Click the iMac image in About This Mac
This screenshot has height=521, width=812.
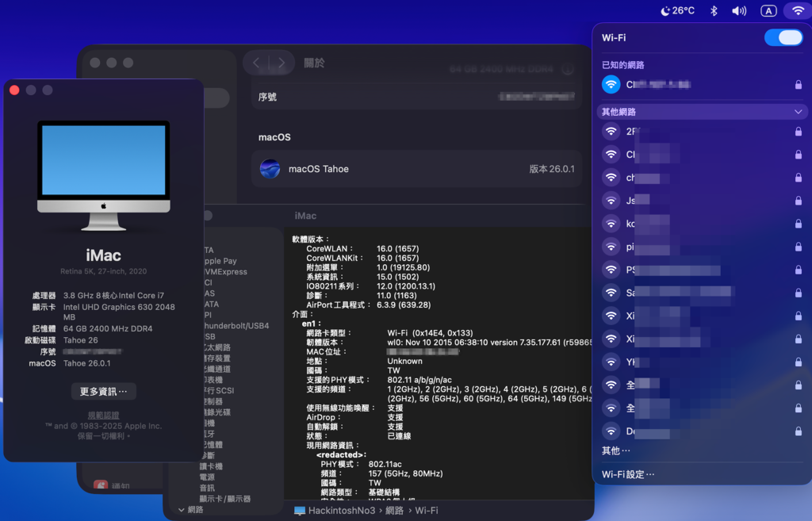click(x=104, y=176)
